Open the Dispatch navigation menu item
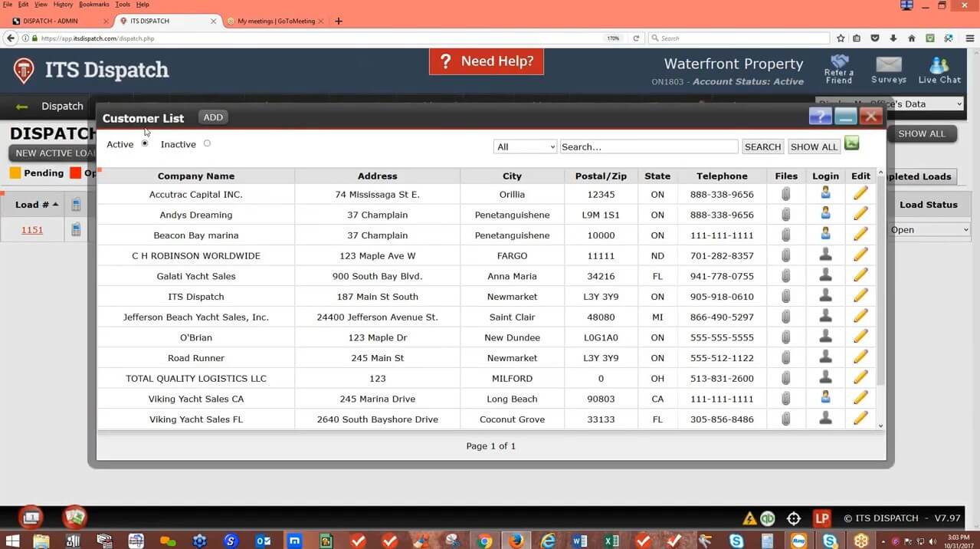The image size is (980, 549). click(62, 106)
